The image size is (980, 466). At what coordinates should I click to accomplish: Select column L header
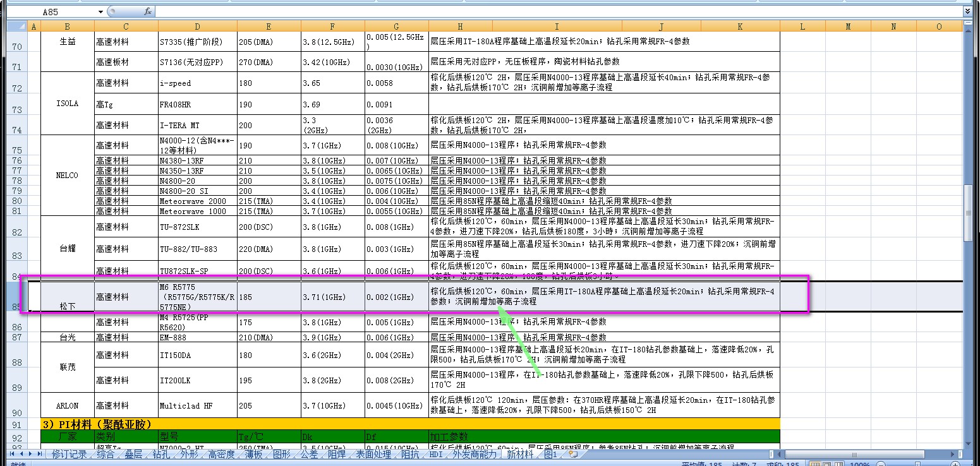point(802,26)
